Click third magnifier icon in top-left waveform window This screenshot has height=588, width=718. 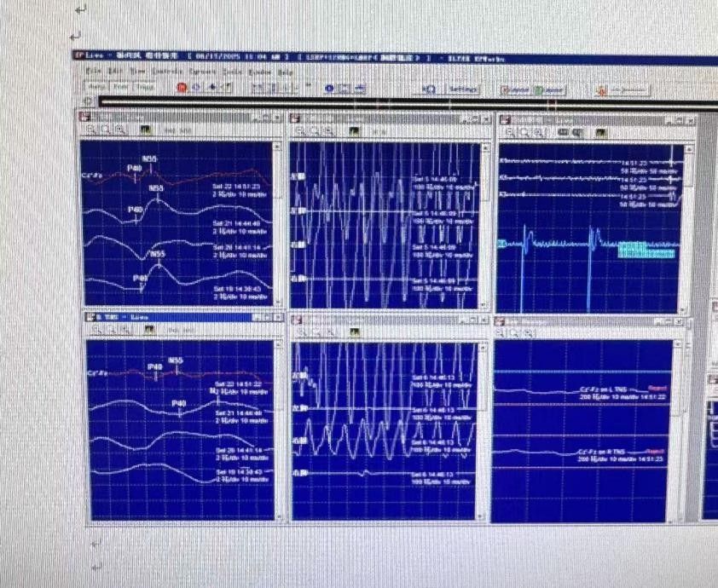(121, 130)
